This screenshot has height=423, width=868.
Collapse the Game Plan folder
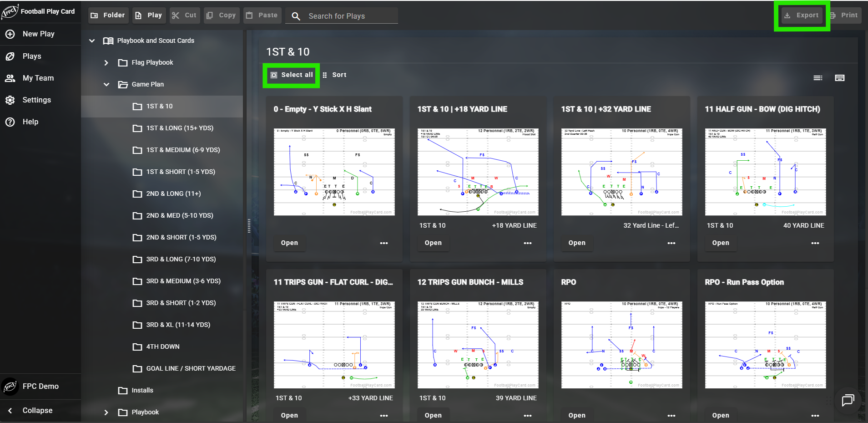point(106,84)
